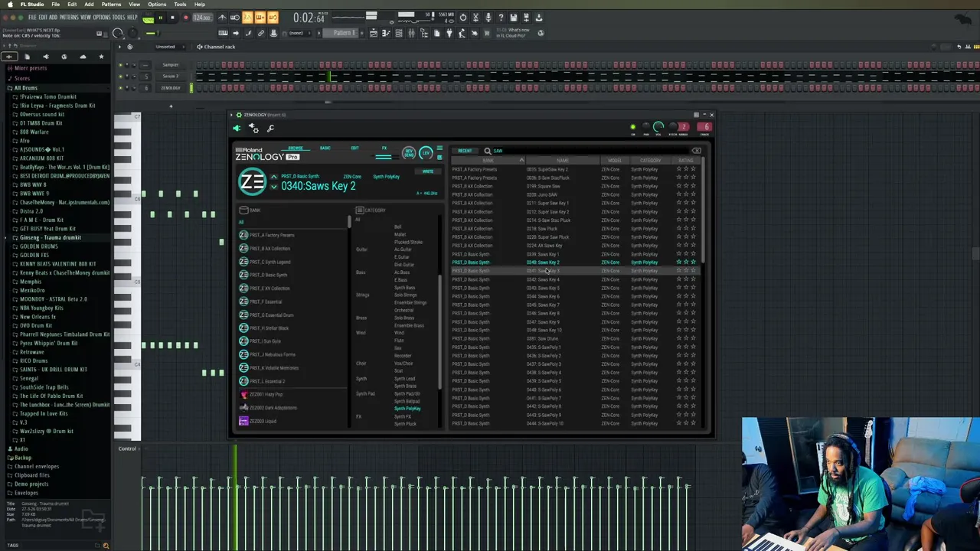Viewport: 980px width, 551px height.
Task: Open the Piano roll icon
Action: pos(386,33)
